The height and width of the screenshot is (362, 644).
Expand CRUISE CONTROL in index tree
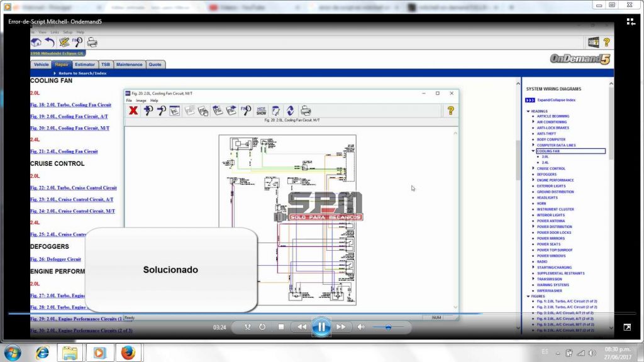coord(533,168)
